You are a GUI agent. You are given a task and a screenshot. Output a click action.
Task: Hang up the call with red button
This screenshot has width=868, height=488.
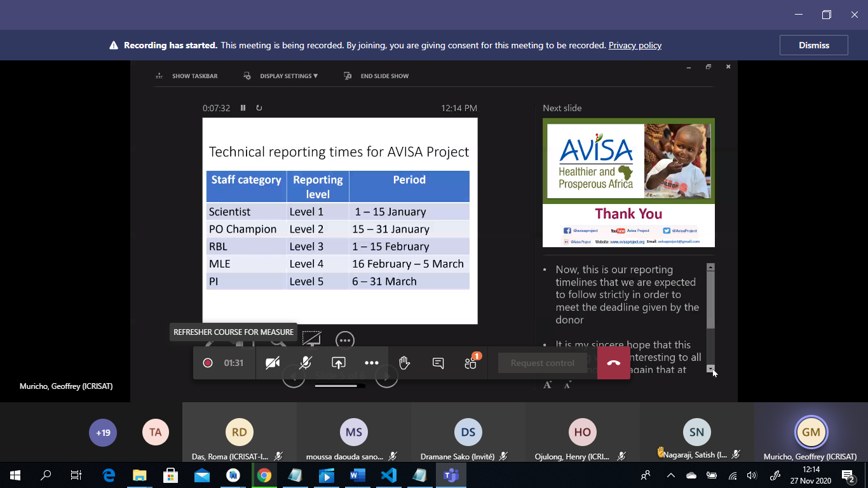613,363
